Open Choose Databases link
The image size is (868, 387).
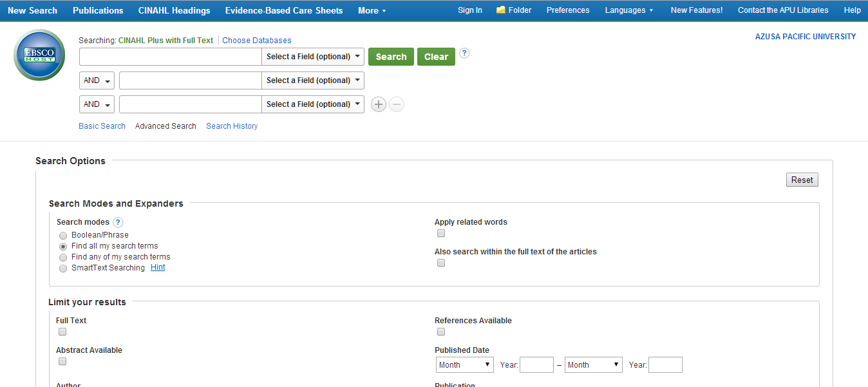[x=257, y=41]
